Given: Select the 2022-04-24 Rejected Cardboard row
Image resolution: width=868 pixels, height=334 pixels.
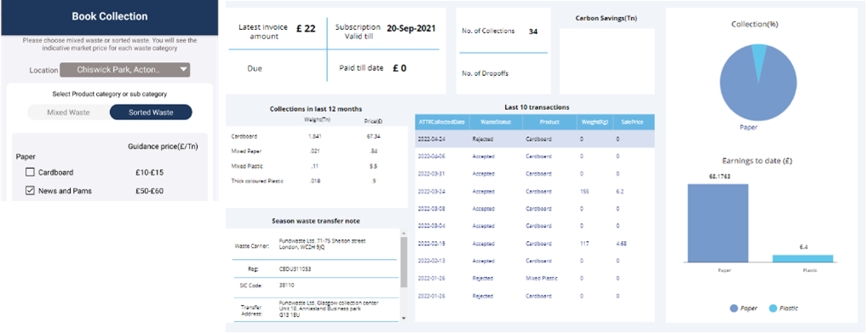Looking at the screenshot, I should tap(535, 139).
